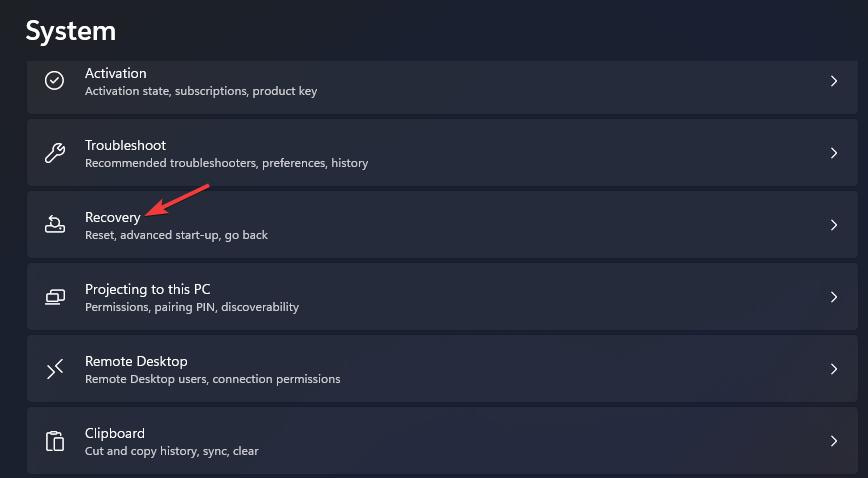Click the Clipboard icon

click(x=55, y=441)
